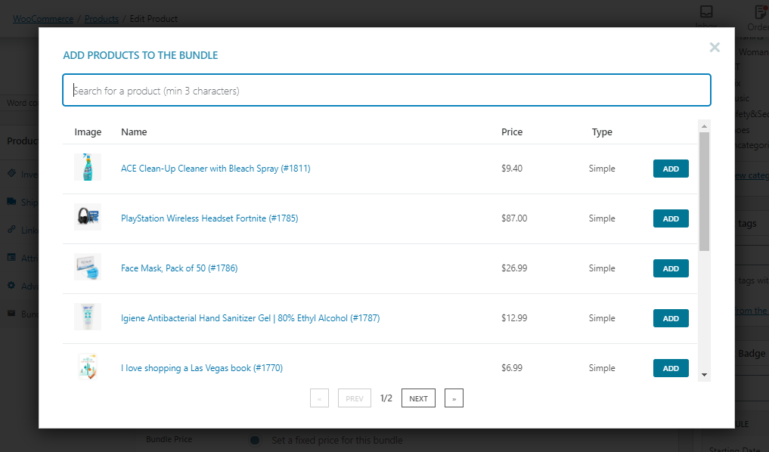Click the Las Vegas book thumbnail
The height and width of the screenshot is (452, 769).
88,367
